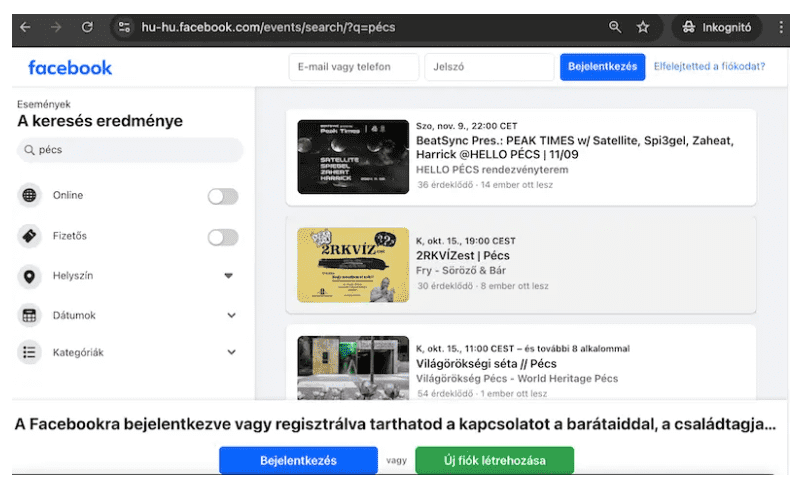The image size is (802, 487).
Task: Click the facebook logo
Action: (70, 68)
